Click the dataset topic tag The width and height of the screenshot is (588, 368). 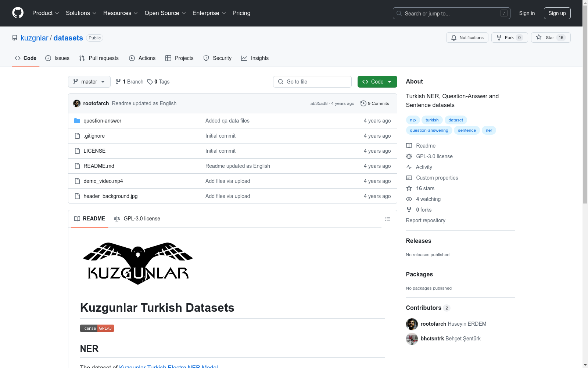(x=456, y=120)
